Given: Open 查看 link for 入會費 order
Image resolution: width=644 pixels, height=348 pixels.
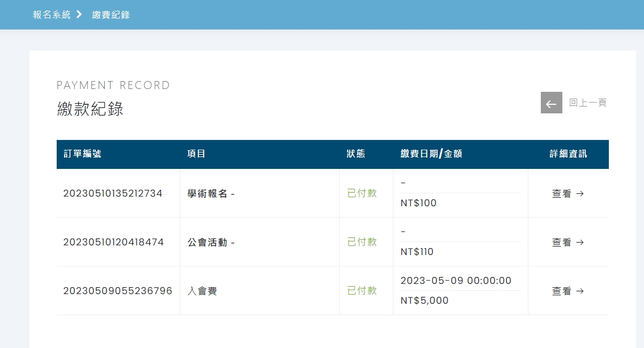Looking at the screenshot, I should point(567,291).
